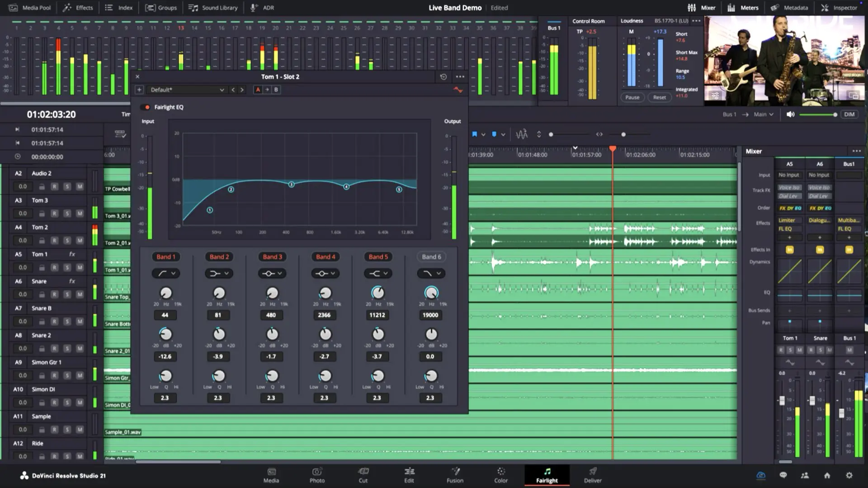Open the marker flag color dropdown
868x488 pixels.
tap(483, 134)
